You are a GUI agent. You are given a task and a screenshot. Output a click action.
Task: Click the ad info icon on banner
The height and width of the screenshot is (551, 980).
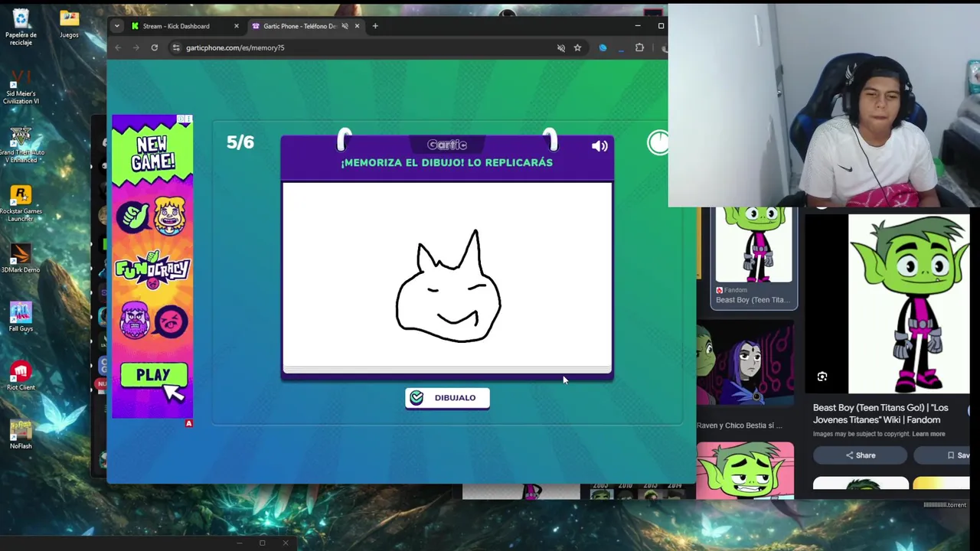[182, 119]
